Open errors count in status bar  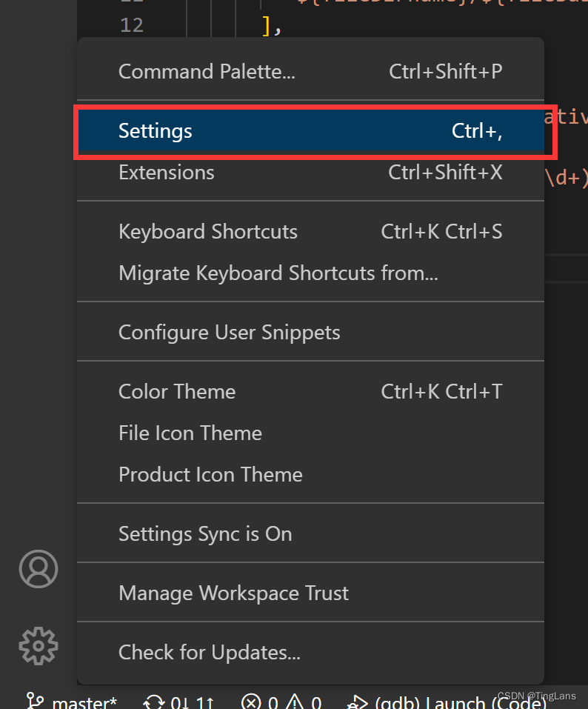click(260, 702)
